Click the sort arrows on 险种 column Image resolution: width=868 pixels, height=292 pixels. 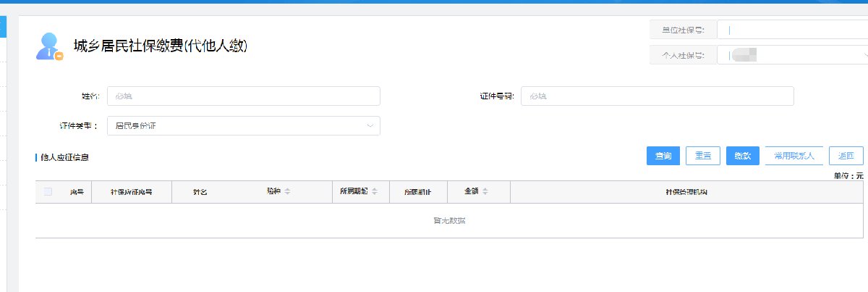(287, 192)
